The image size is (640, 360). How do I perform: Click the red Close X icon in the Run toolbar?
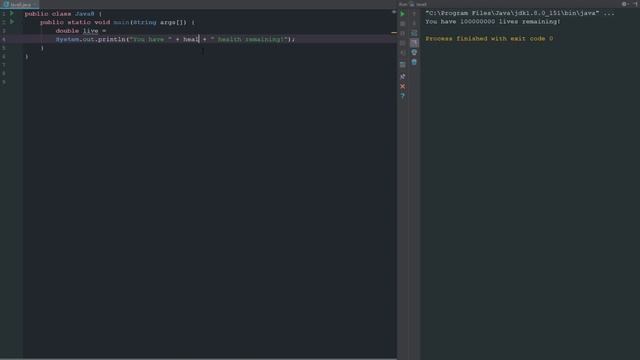(x=402, y=86)
